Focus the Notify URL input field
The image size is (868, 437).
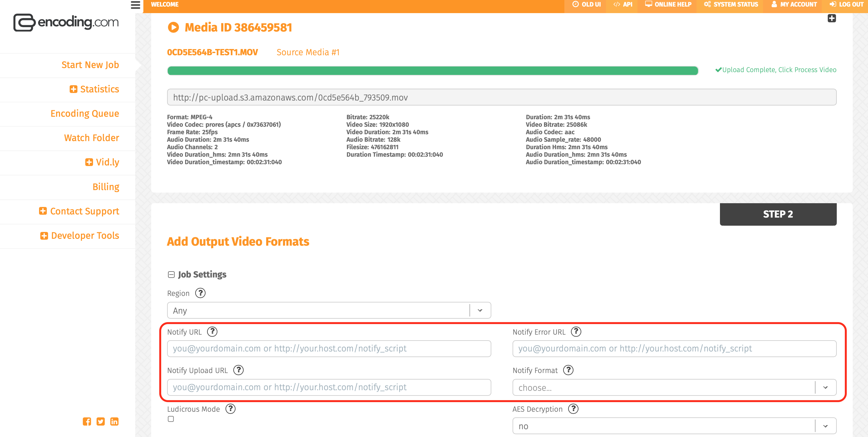coord(329,348)
